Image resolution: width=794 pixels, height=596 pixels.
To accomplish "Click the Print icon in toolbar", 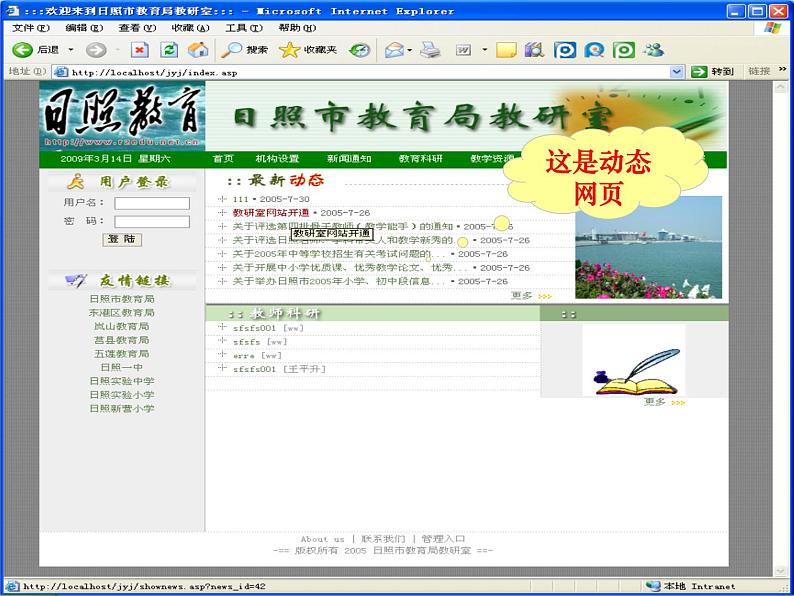I will pos(430,50).
